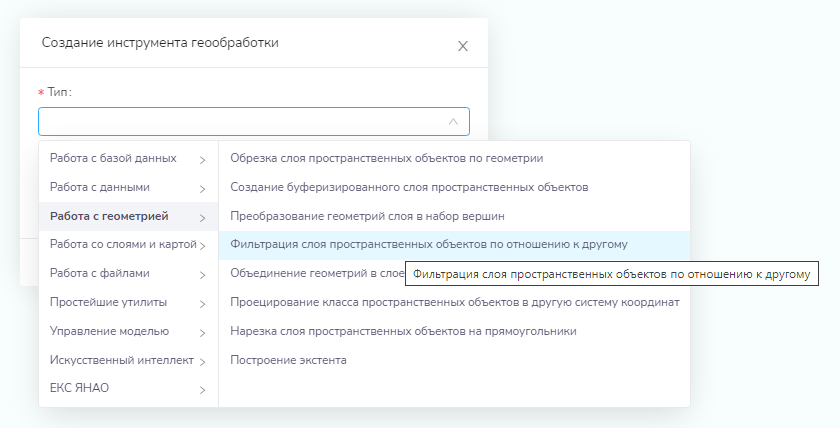Select the Построение экстента option
The width and height of the screenshot is (840, 428).
point(288,360)
